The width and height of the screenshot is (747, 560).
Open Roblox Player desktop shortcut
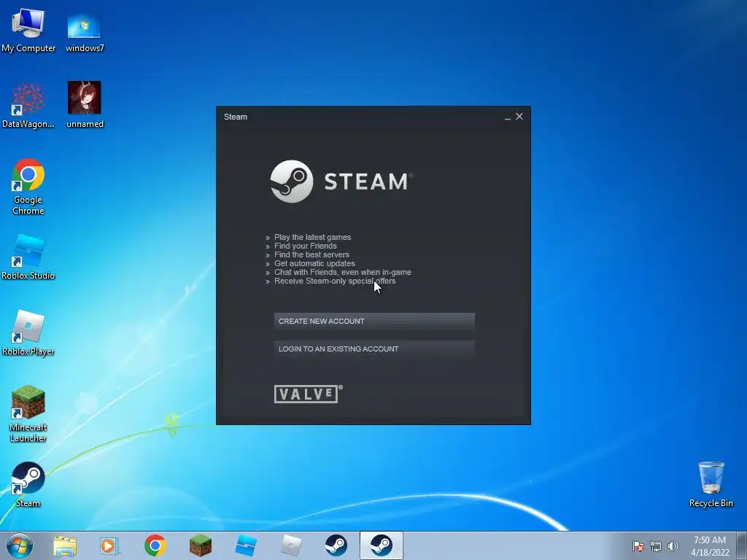tap(28, 333)
